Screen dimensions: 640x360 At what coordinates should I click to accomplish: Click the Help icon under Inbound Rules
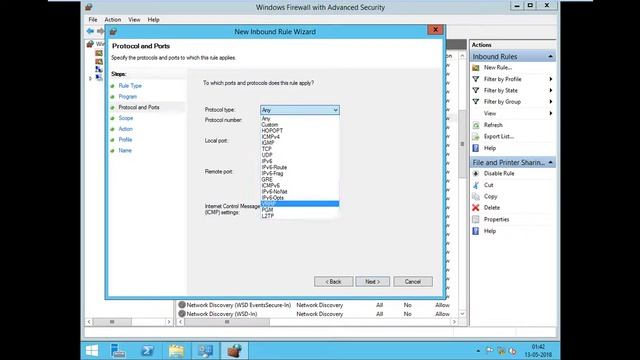(x=476, y=148)
